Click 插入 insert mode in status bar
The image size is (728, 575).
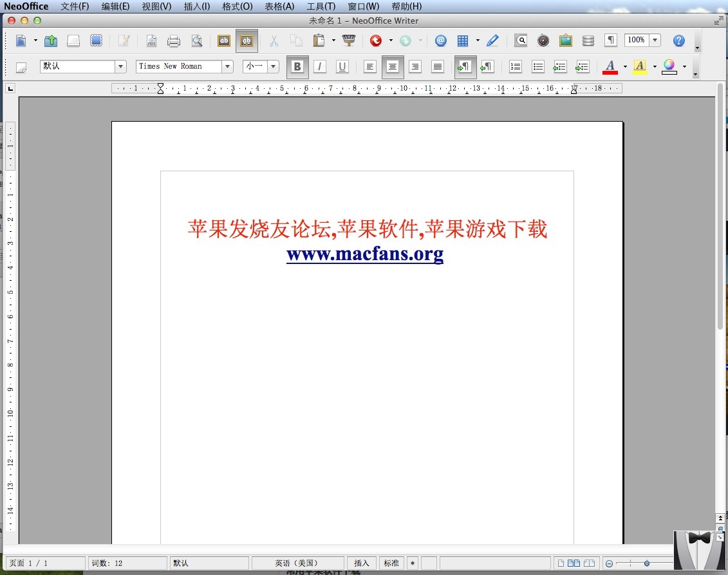[x=361, y=563]
